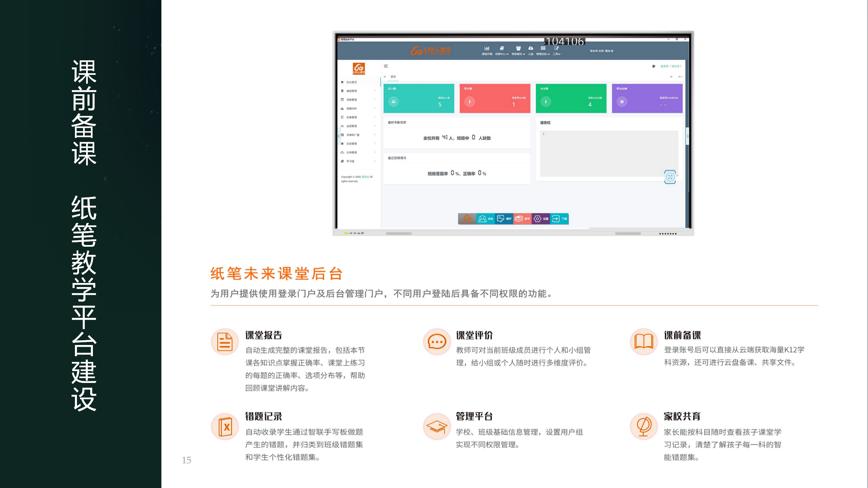
Task: Click the tab-scroll-left arrow beside 首页
Action: pos(385,77)
